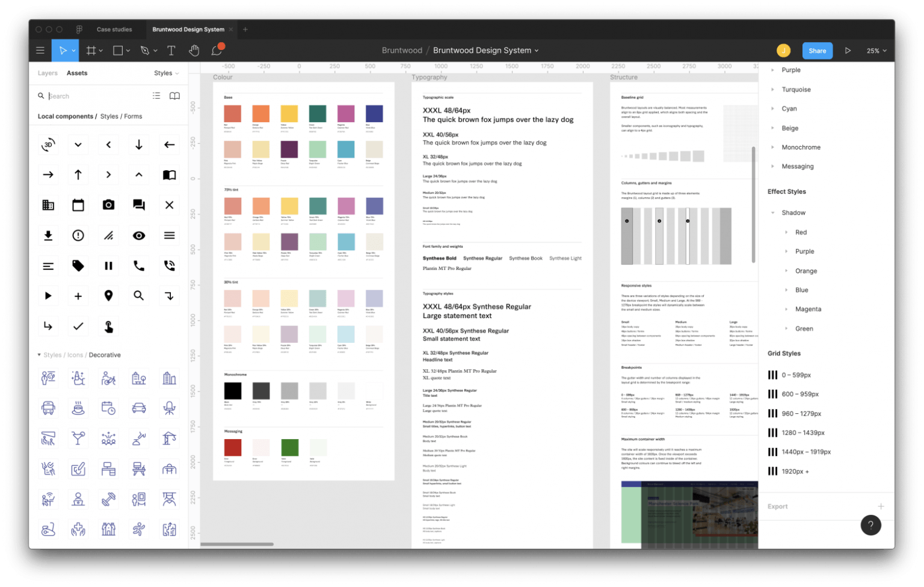Open the zoom level 25% dropdown
924x587 pixels.
876,51
